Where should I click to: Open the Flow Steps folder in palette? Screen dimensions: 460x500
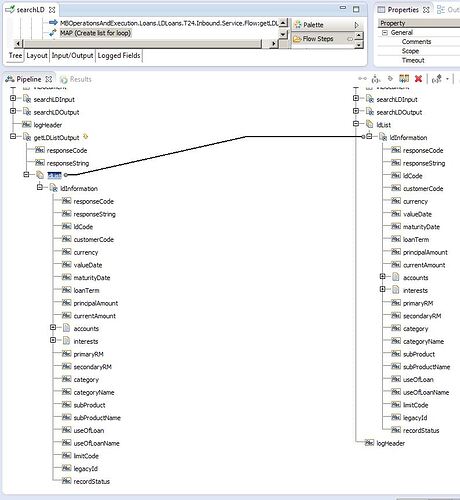(x=313, y=39)
